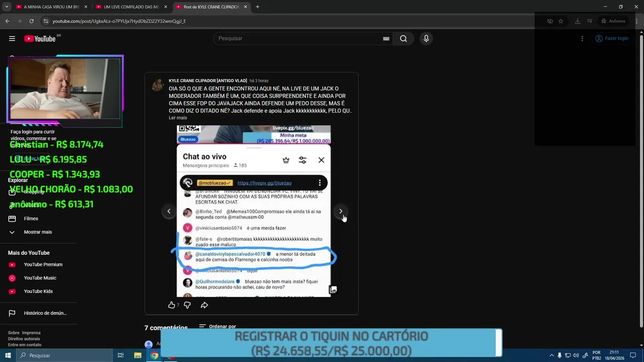Show previous image in post carousel

[x=169, y=211]
